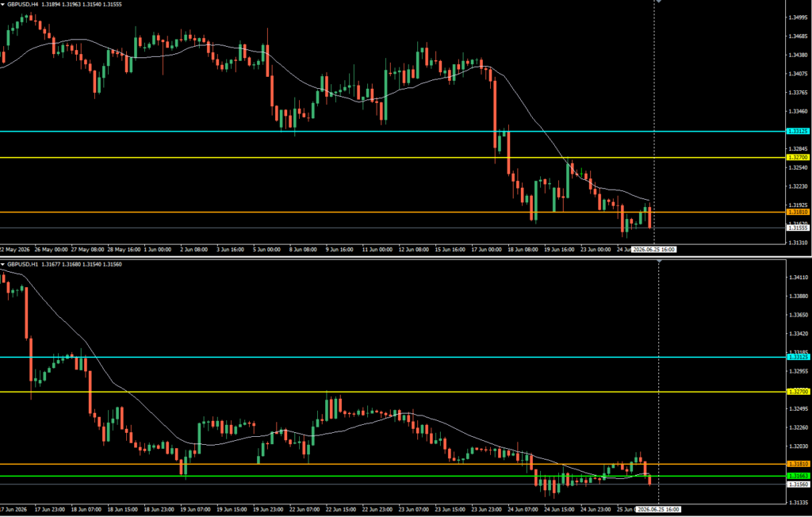Click the white 1.31560 current price tag
This screenshot has height=517, width=812.
tap(798, 484)
